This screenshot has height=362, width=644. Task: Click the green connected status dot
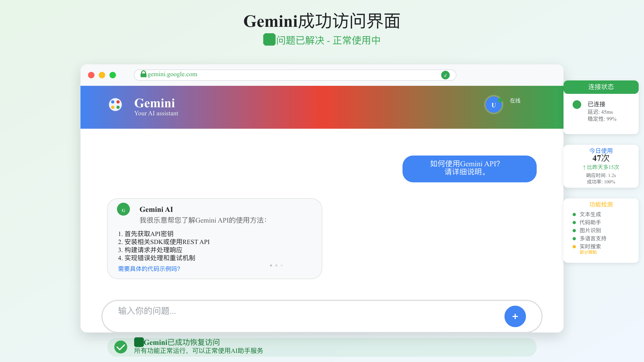tap(577, 105)
